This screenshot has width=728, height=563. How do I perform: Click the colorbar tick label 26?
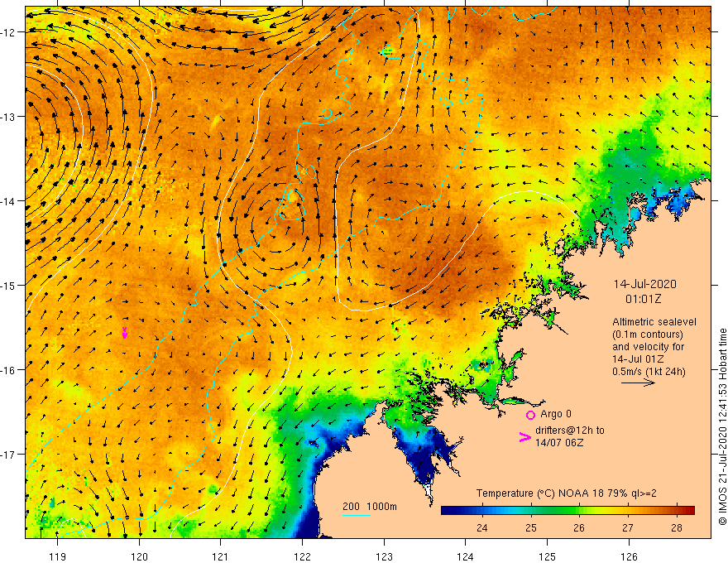579,527
